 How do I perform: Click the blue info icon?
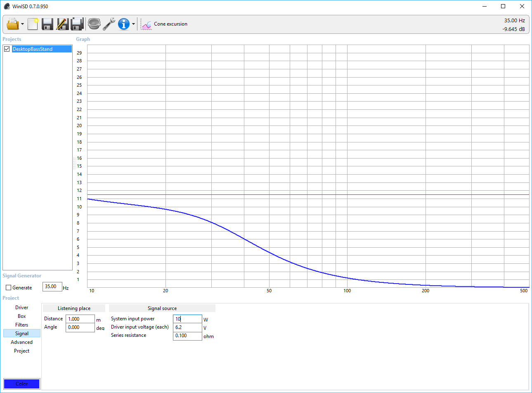tap(124, 24)
